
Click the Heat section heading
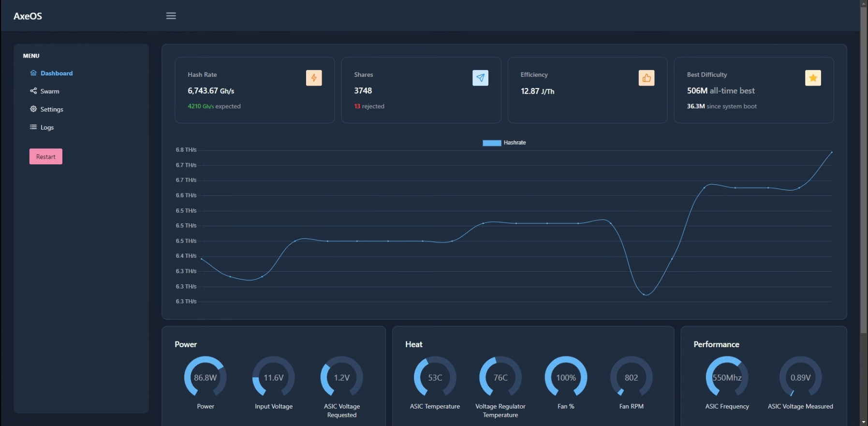(414, 344)
